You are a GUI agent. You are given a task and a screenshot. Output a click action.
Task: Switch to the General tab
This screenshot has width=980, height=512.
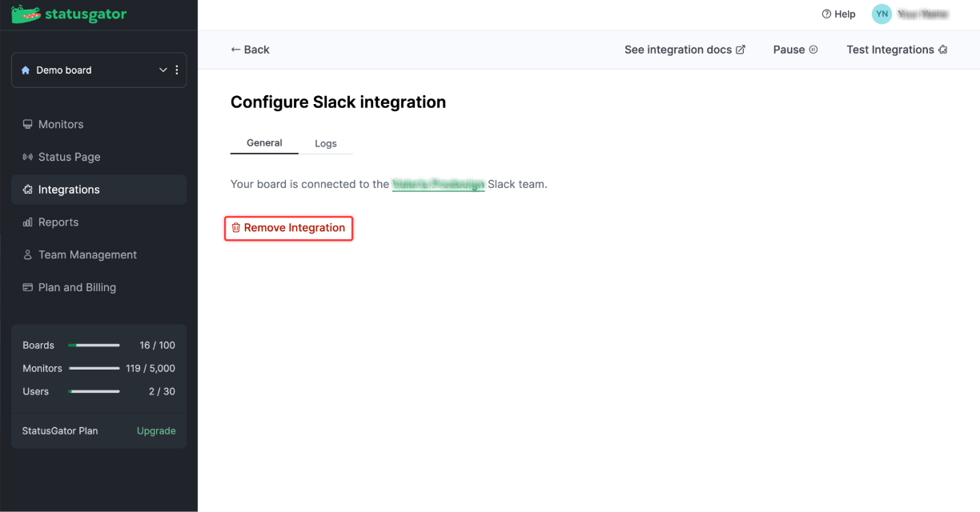(x=264, y=143)
